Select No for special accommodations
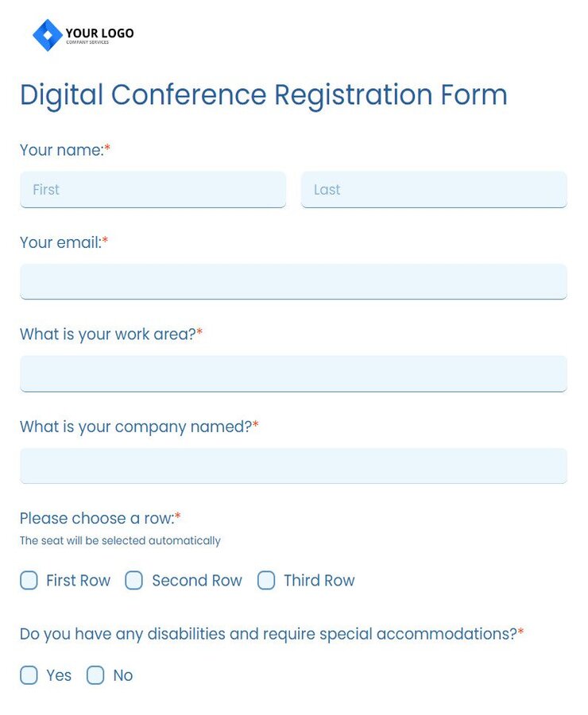 click(95, 675)
